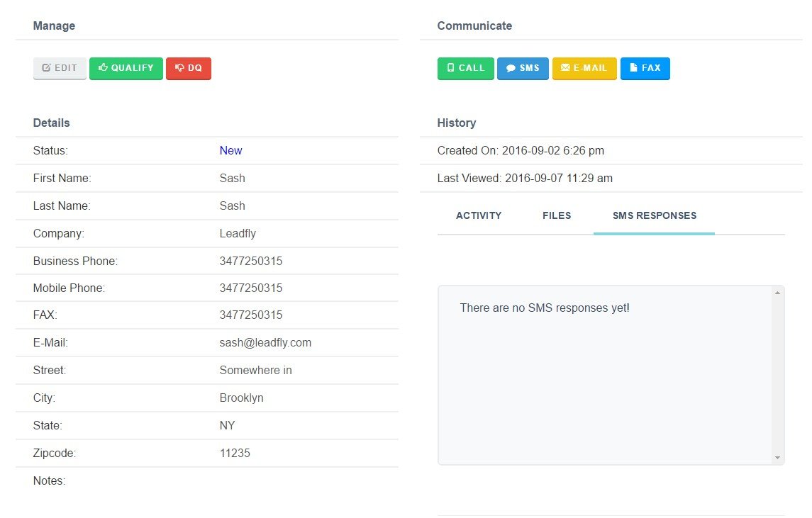The width and height of the screenshot is (812, 518).
Task: Click the phone icon on Call button
Action: (x=450, y=68)
